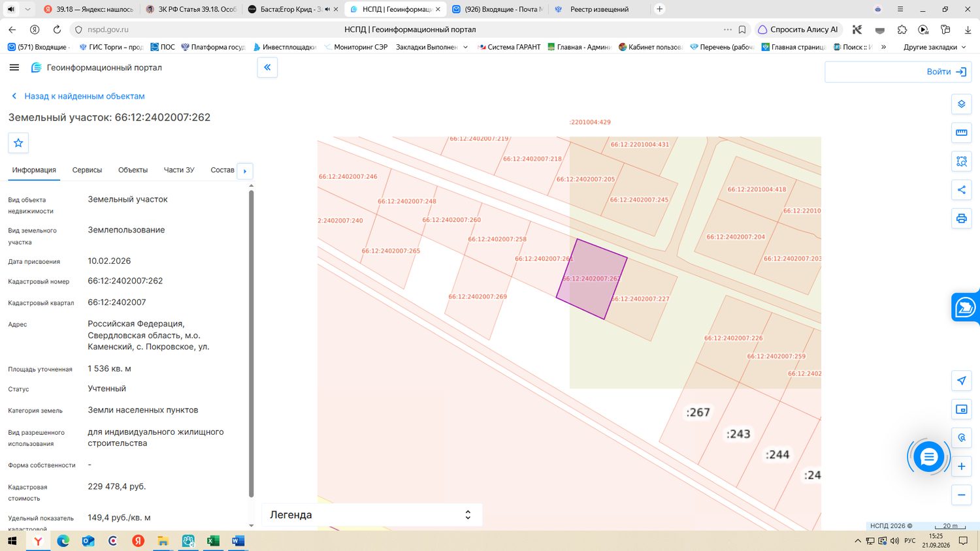
Task: Open browser downloads arrow icon
Action: (x=968, y=29)
